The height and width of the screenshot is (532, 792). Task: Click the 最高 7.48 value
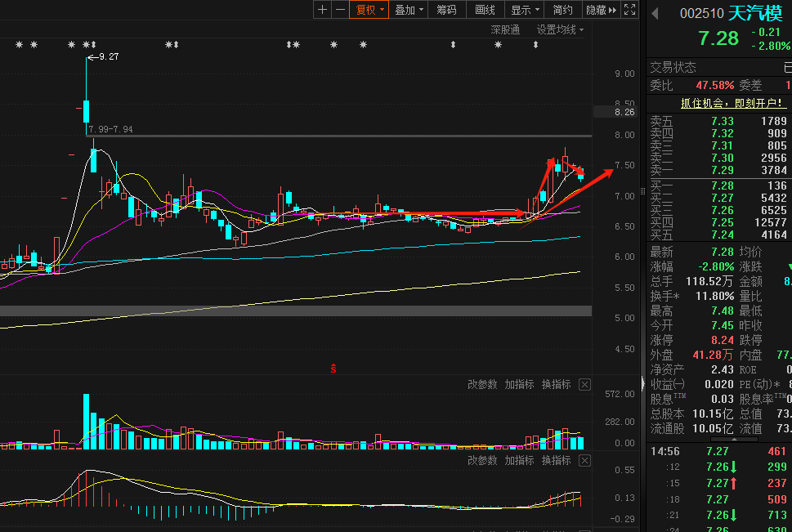point(723,311)
